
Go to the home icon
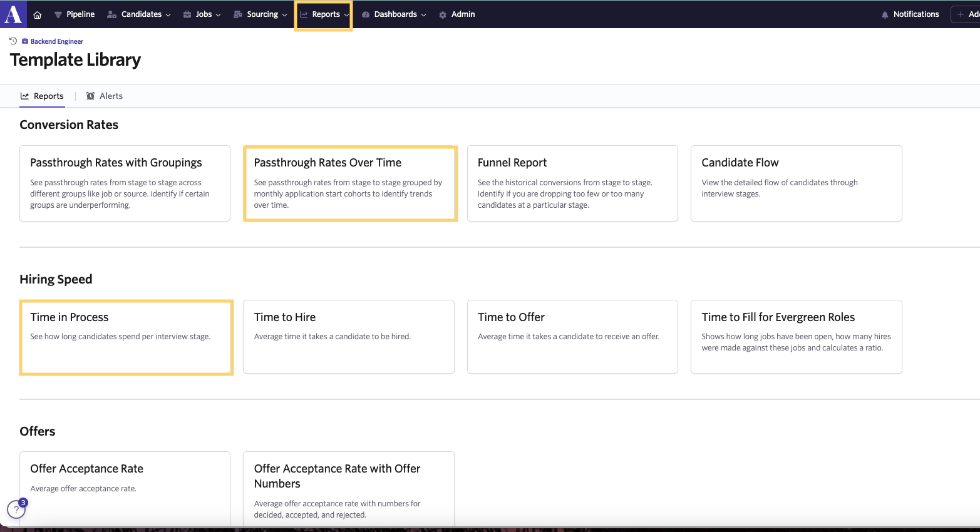pyautogui.click(x=38, y=14)
